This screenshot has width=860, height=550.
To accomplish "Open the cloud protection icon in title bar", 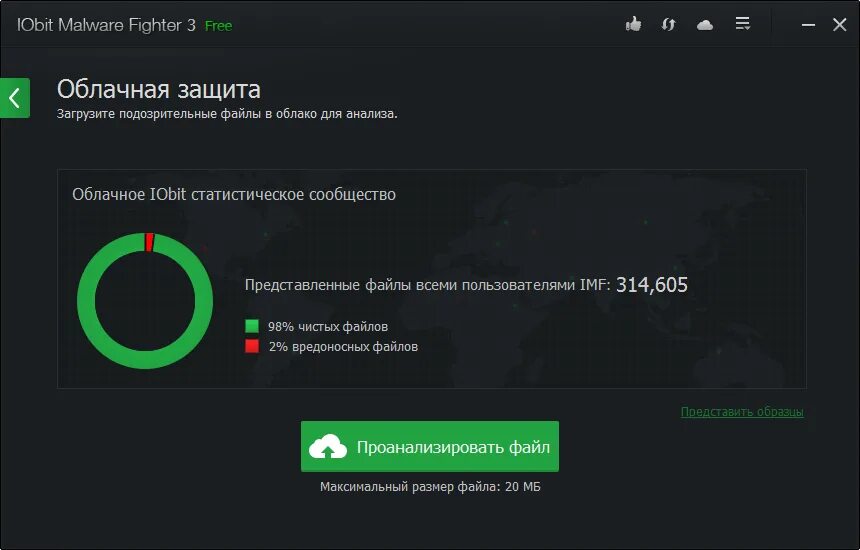I will [705, 25].
